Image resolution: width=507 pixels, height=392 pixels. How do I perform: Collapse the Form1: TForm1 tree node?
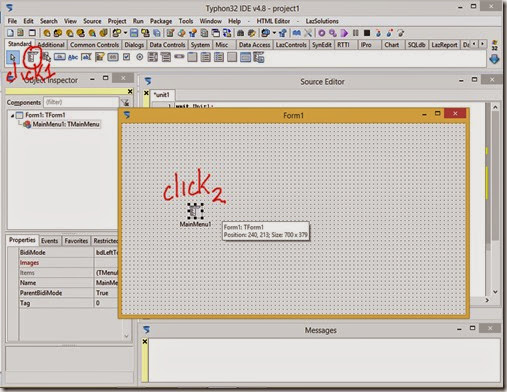(x=12, y=115)
